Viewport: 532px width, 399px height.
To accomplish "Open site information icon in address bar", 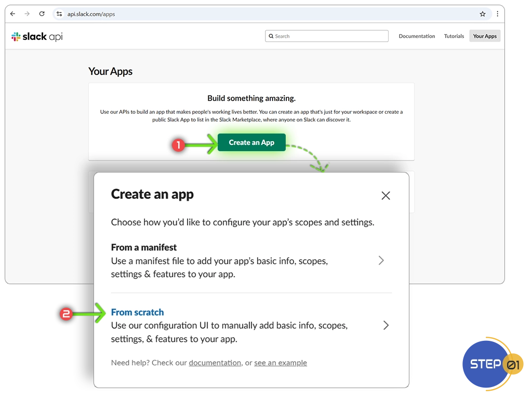I will click(x=59, y=14).
